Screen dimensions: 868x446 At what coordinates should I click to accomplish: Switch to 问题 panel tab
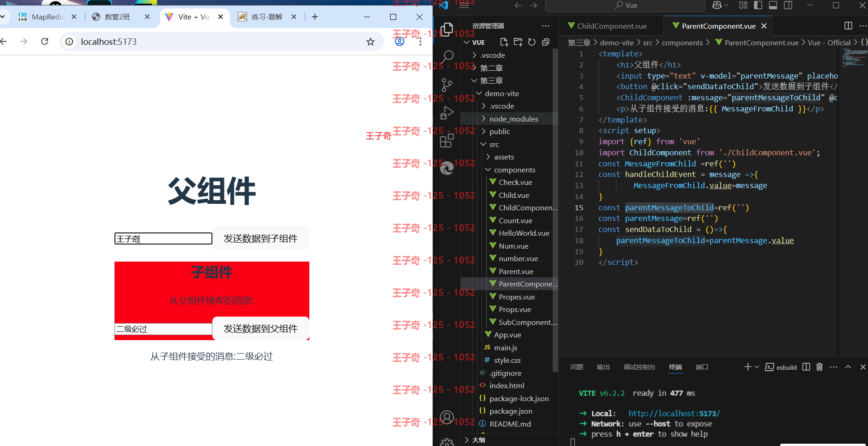click(x=577, y=367)
